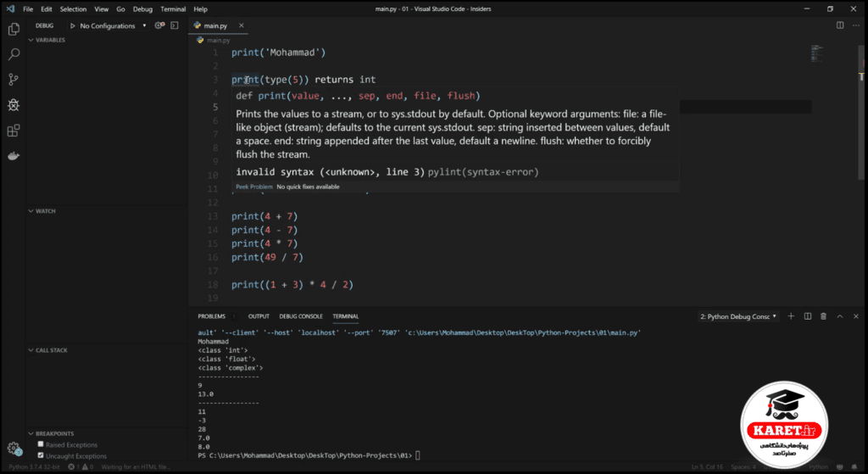The image size is (868, 474).
Task: Select the main.py editor tab
Action: point(215,25)
